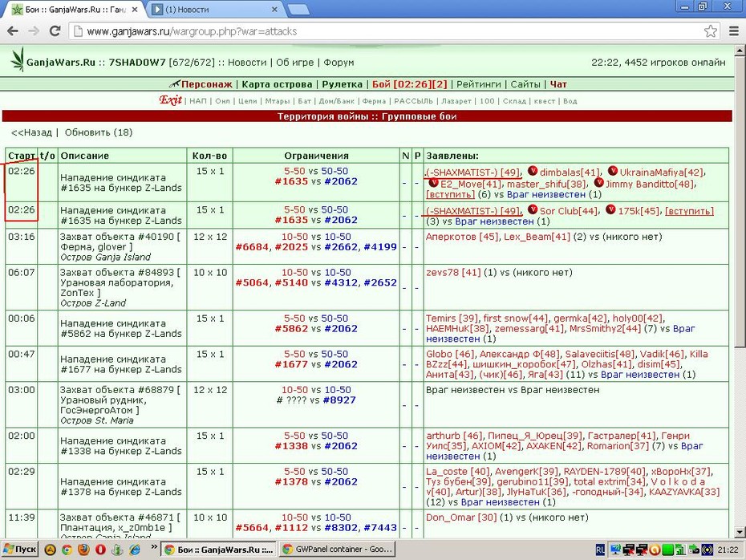Close the (1) Новости tab
The image size is (746, 560).
click(x=274, y=10)
